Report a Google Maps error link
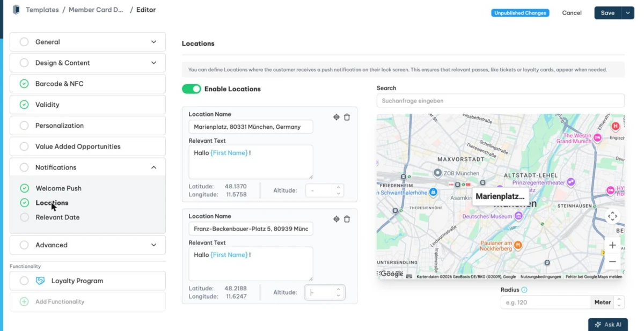644x331 pixels. [594, 277]
